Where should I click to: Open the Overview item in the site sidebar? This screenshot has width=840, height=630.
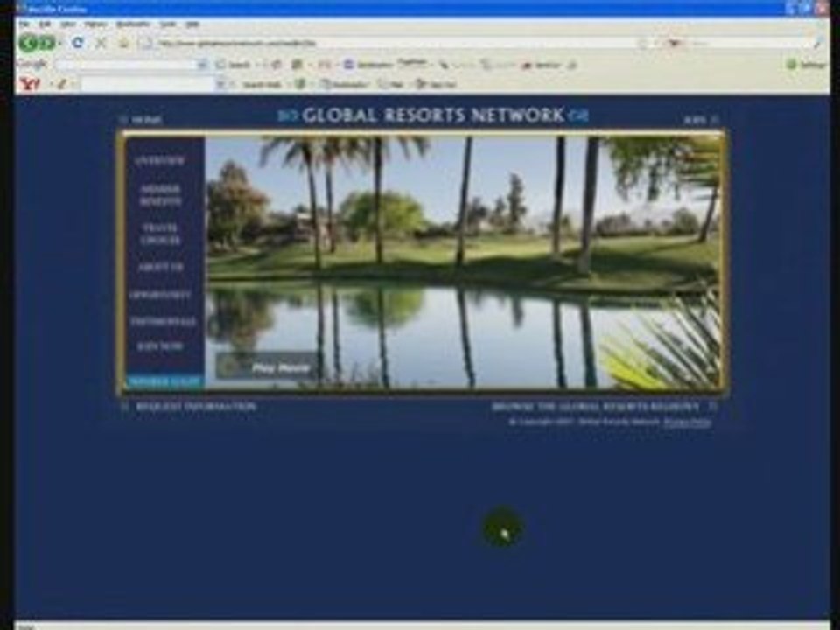pos(160,161)
